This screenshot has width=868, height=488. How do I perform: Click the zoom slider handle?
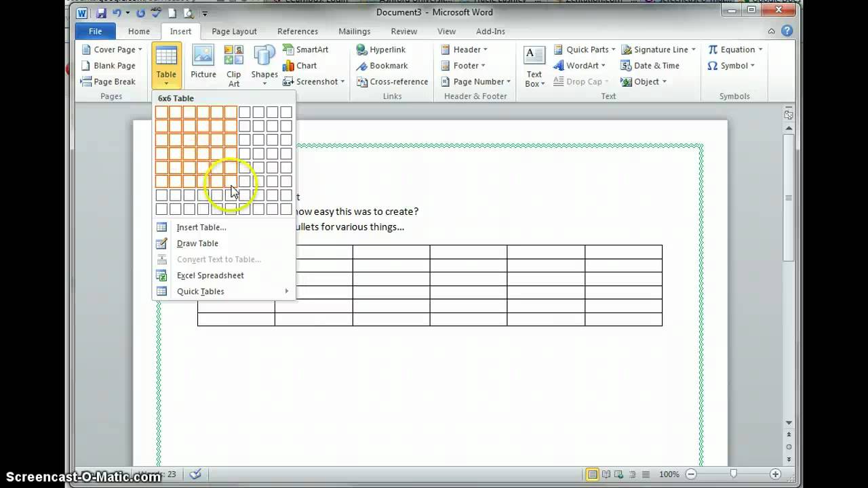[733, 474]
